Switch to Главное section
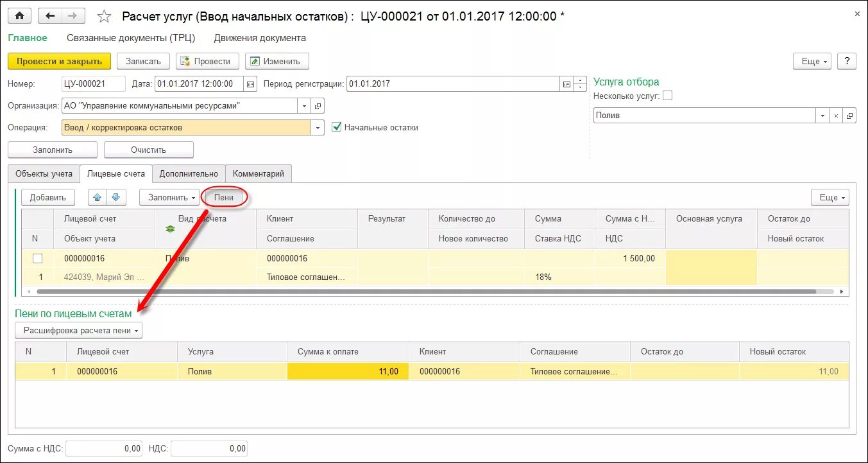This screenshot has height=463, width=868. click(28, 38)
